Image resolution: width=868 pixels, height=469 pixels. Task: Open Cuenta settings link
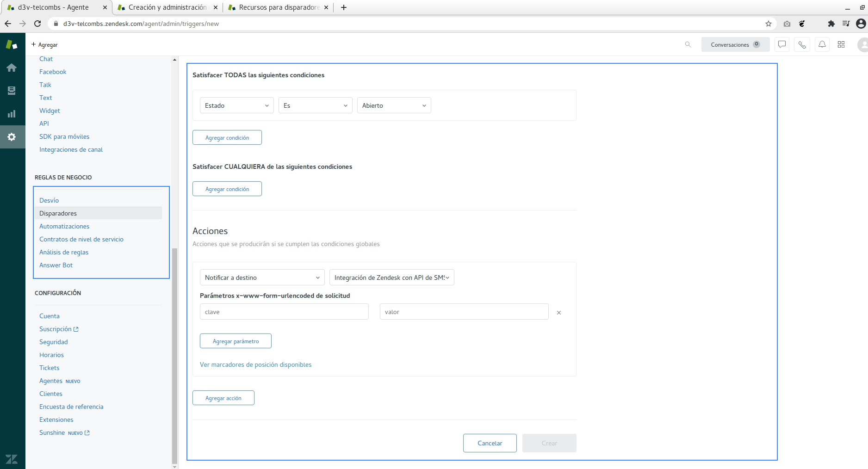click(50, 316)
